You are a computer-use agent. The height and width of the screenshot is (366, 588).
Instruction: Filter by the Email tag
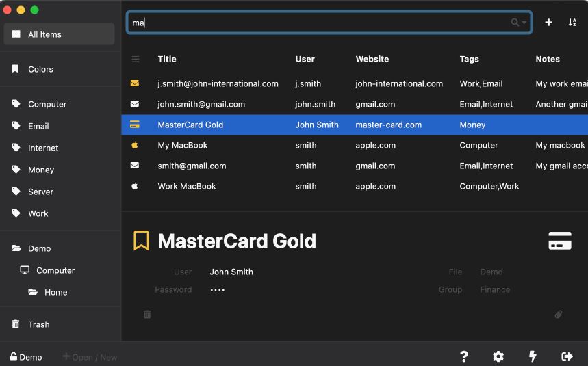[60, 126]
